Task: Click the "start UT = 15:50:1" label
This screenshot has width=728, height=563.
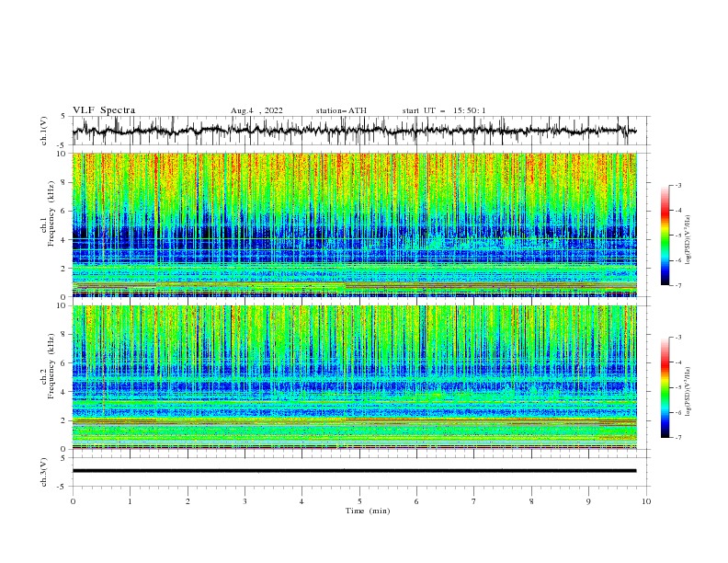Action: [x=444, y=110]
